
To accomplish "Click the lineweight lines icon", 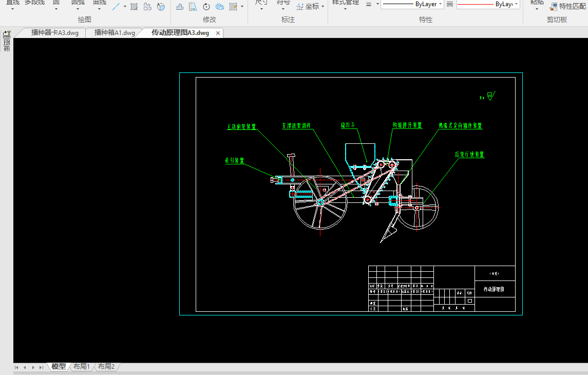I will point(369,4).
